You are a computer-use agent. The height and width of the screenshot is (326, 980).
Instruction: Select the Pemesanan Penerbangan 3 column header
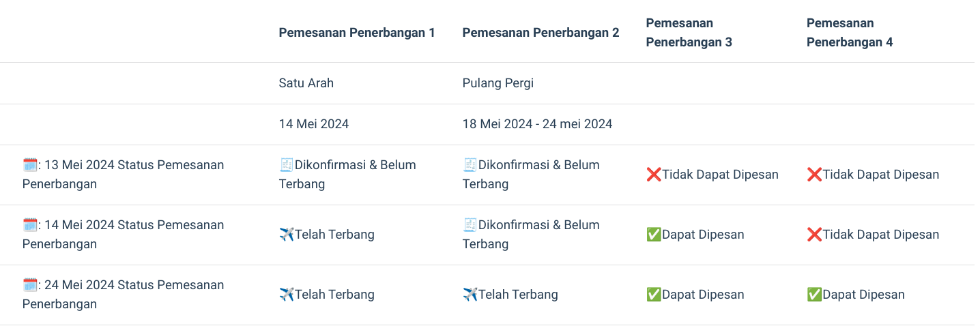click(x=689, y=32)
